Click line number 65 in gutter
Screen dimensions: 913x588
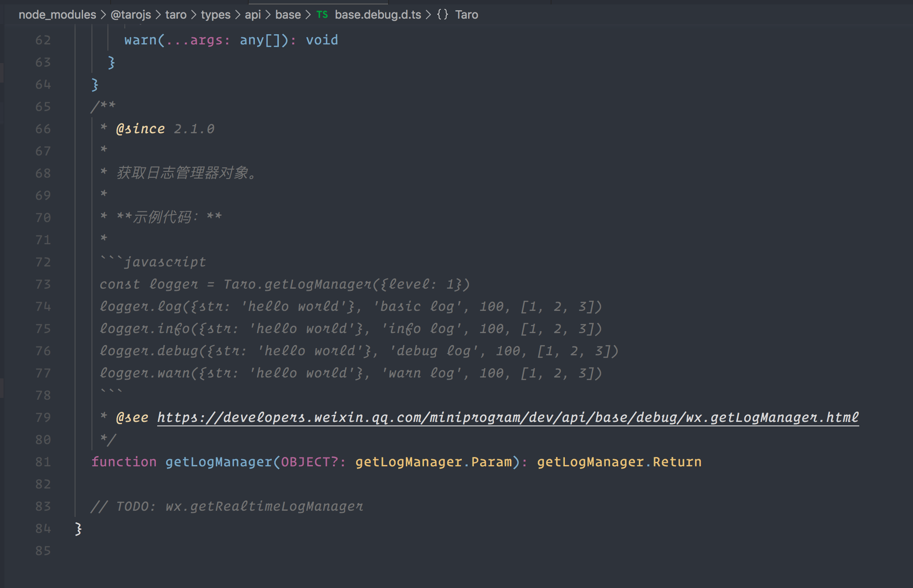43,107
